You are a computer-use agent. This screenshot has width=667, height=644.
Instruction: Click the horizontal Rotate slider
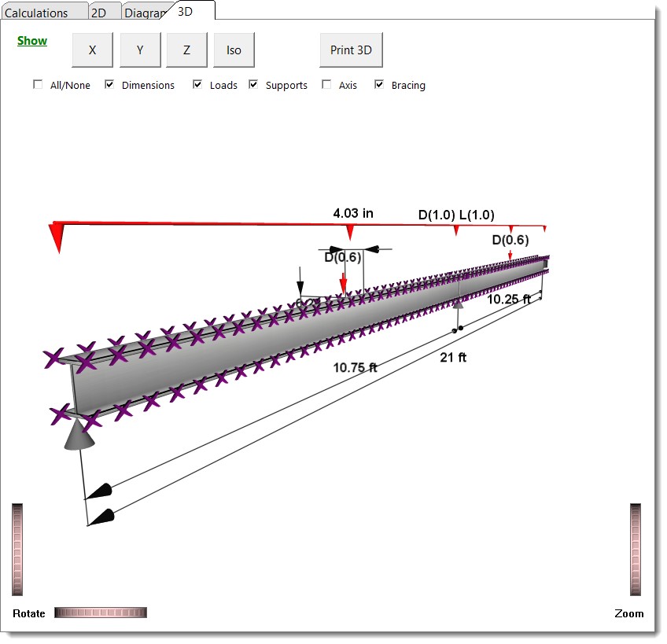(x=101, y=613)
